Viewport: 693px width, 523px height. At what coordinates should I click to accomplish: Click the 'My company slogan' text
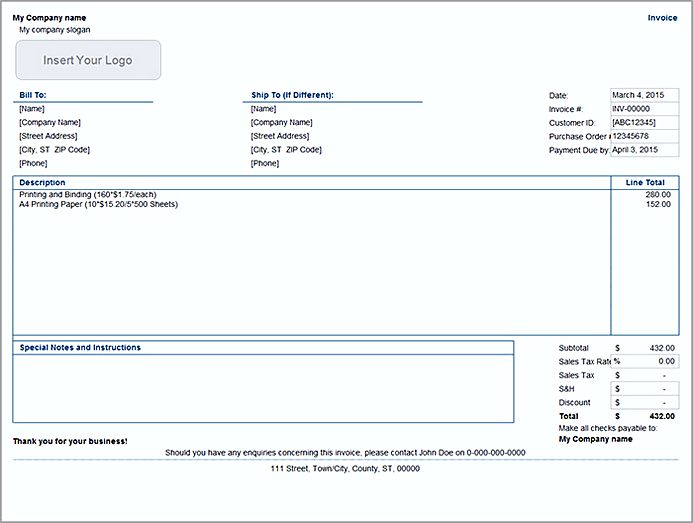[55, 30]
